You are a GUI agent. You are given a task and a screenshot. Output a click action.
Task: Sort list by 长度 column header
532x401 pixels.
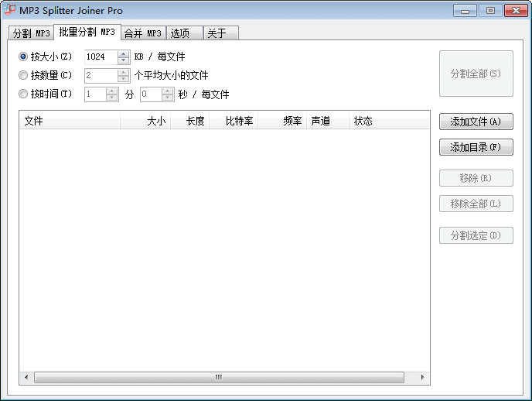coord(189,121)
